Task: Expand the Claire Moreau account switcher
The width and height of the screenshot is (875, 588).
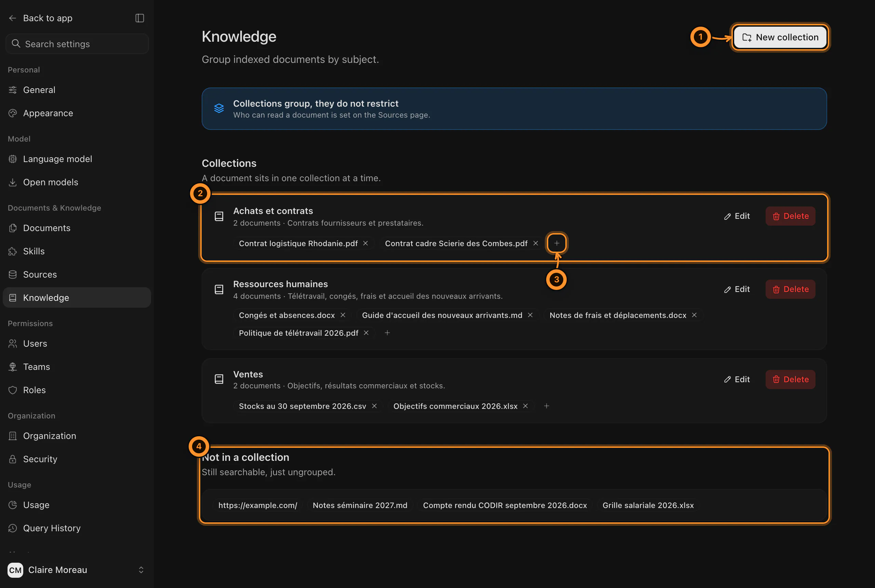Action: point(141,570)
